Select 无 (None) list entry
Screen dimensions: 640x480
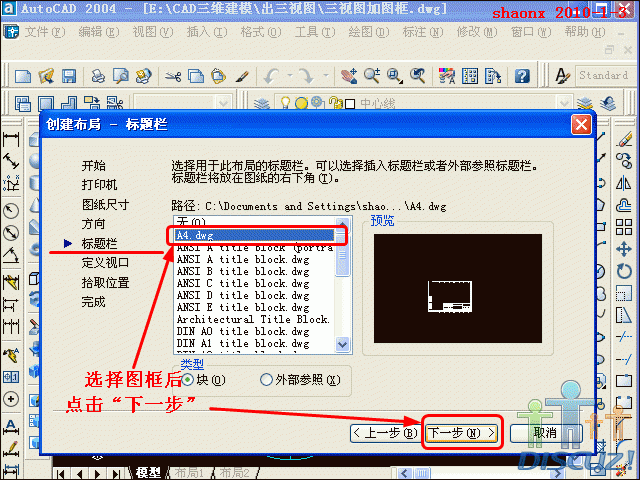255,222
